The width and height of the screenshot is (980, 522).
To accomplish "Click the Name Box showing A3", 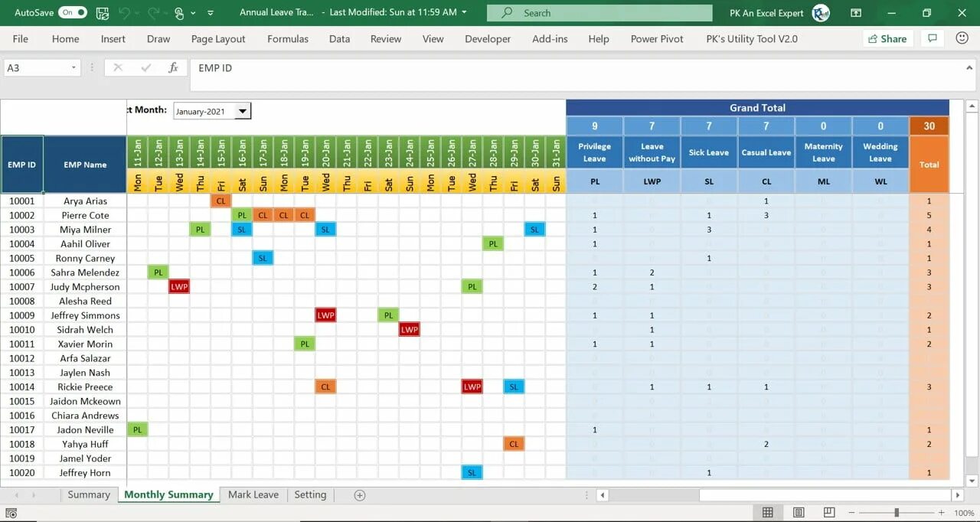I will point(36,68).
